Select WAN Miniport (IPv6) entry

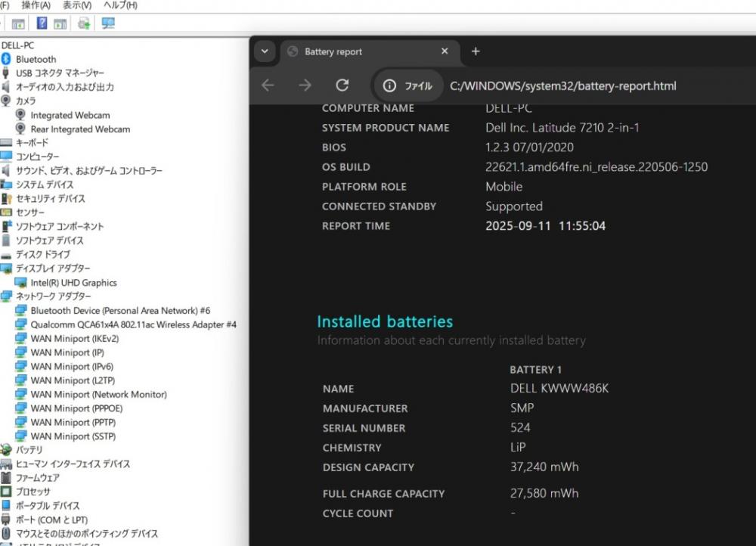point(72,367)
